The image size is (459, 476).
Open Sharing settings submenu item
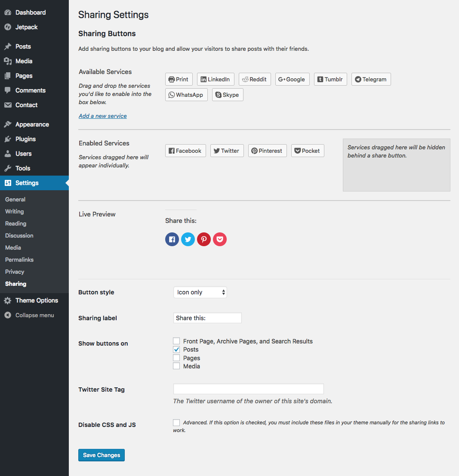click(x=16, y=284)
